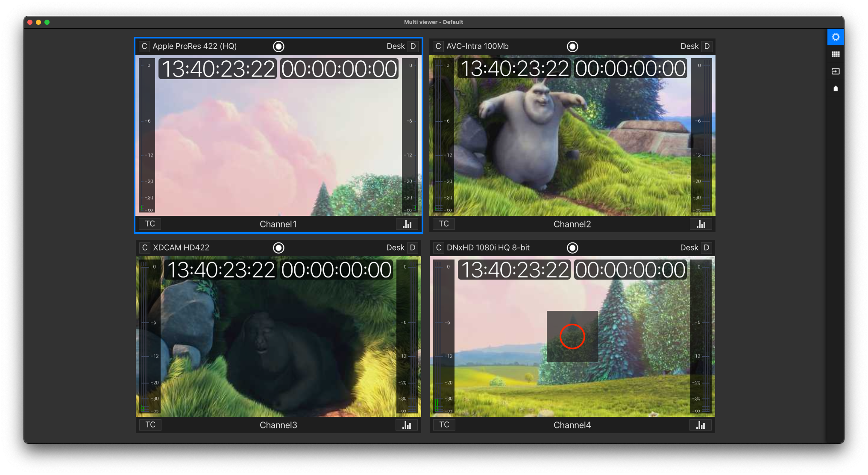This screenshot has height=475, width=868.
Task: Click the D button on Channel1 header
Action: pyautogui.click(x=413, y=46)
